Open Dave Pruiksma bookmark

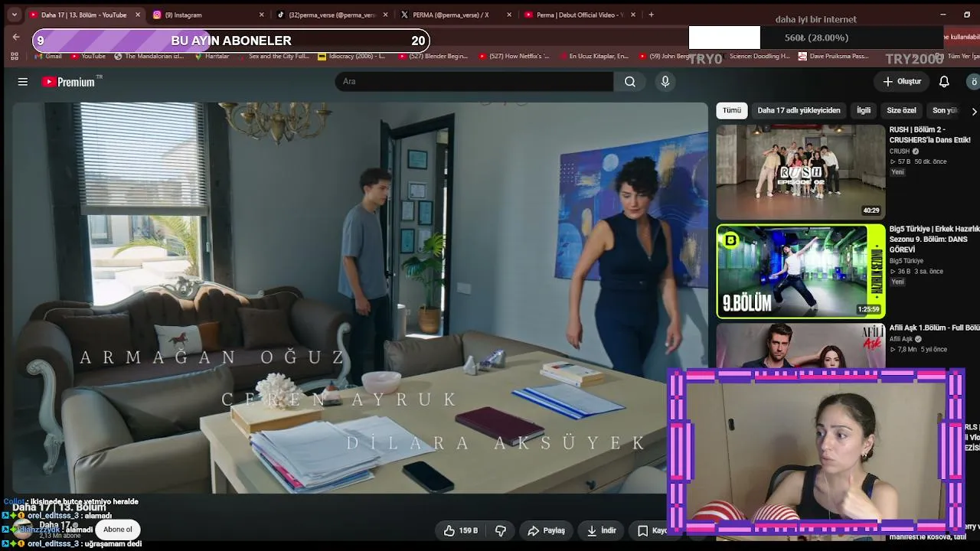pos(833,56)
